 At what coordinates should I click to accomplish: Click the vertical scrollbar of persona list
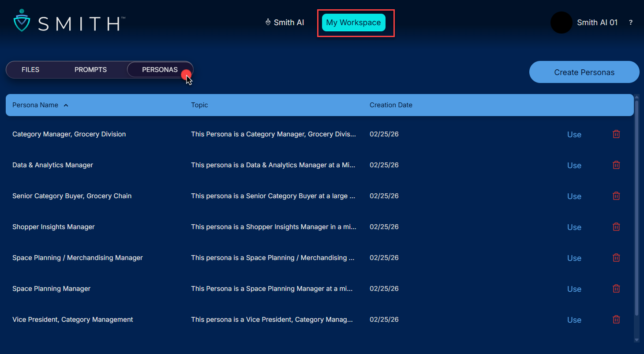click(636, 207)
